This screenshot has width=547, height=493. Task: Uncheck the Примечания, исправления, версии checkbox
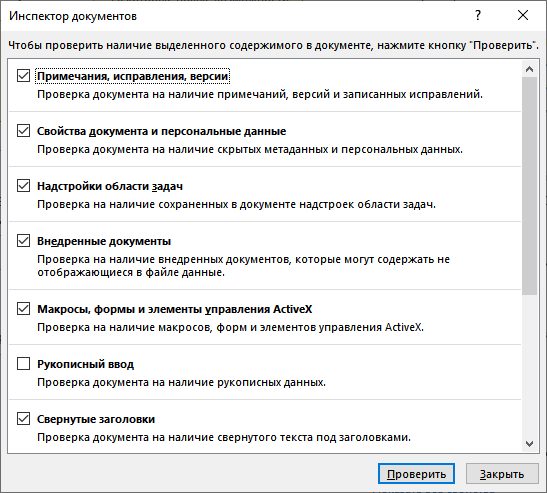pyautogui.click(x=23, y=76)
